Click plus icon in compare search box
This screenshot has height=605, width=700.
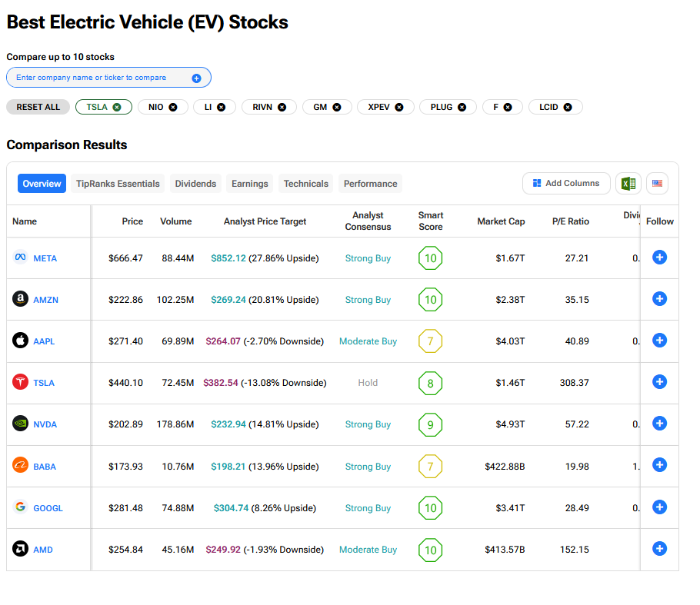coord(196,78)
